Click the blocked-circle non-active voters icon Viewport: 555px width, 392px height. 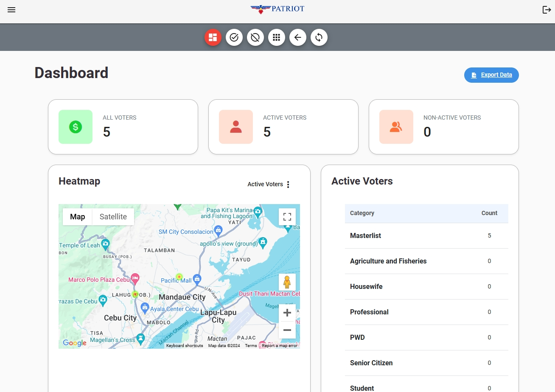(x=255, y=37)
